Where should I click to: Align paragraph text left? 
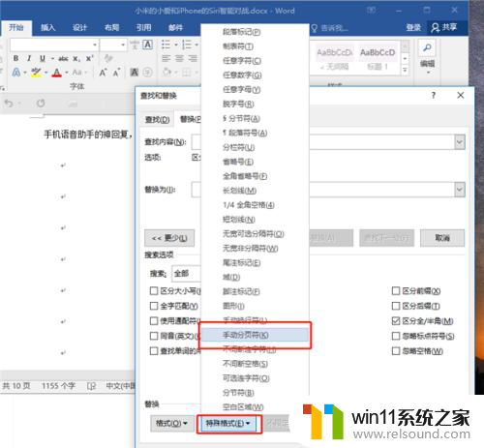[166, 58]
